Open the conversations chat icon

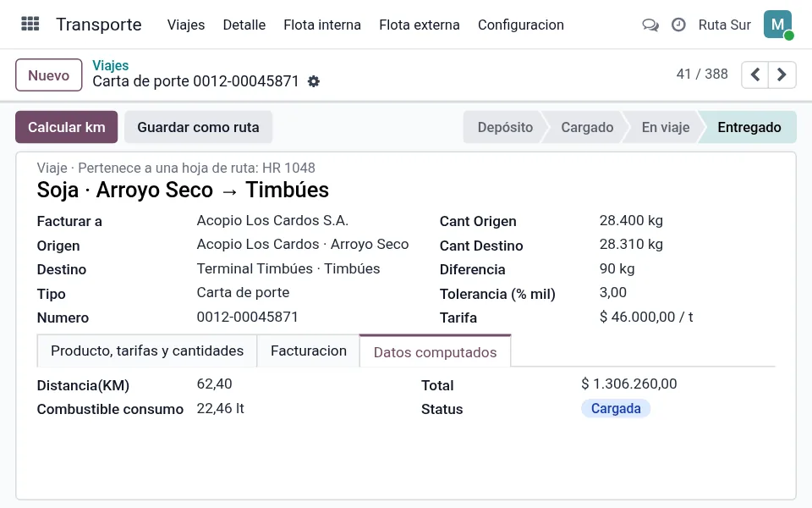pyautogui.click(x=650, y=25)
